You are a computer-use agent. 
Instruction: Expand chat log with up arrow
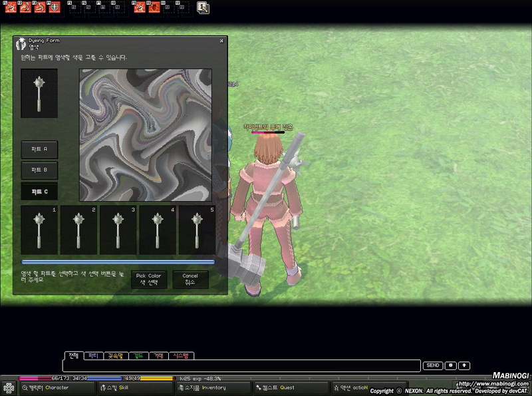[x=464, y=365]
